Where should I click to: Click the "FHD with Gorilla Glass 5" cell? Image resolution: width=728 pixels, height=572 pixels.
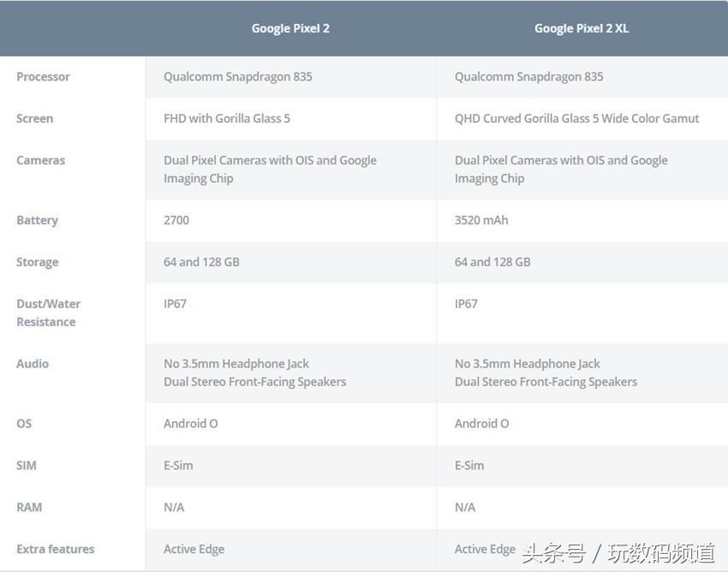click(x=227, y=119)
